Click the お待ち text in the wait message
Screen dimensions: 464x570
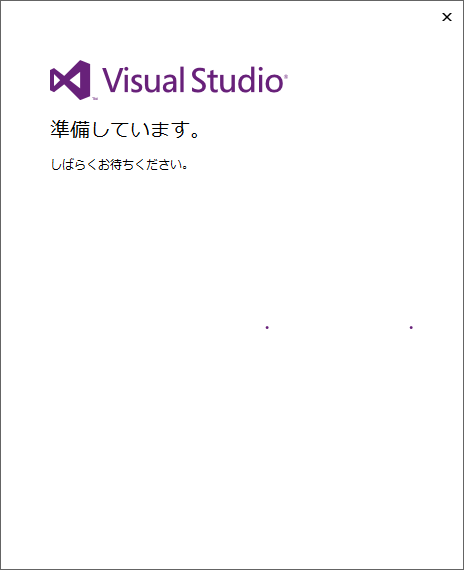tap(115, 165)
